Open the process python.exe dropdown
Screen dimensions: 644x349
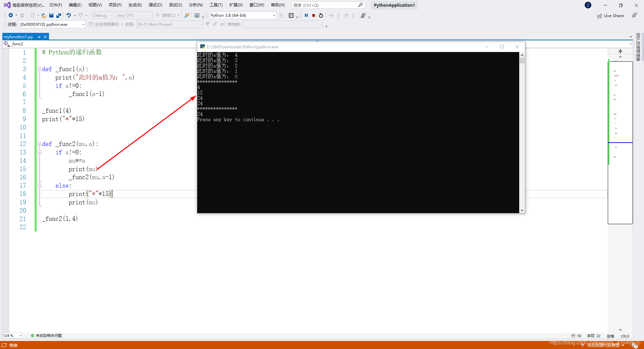(x=52, y=24)
